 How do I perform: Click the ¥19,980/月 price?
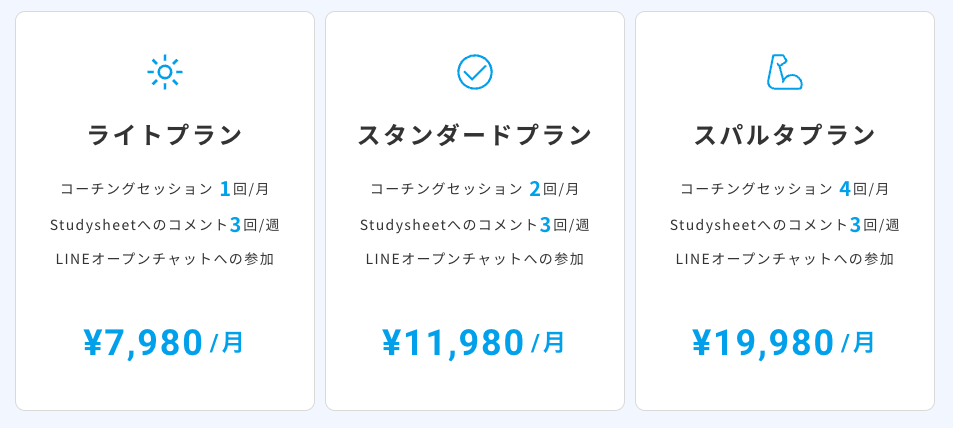(785, 343)
